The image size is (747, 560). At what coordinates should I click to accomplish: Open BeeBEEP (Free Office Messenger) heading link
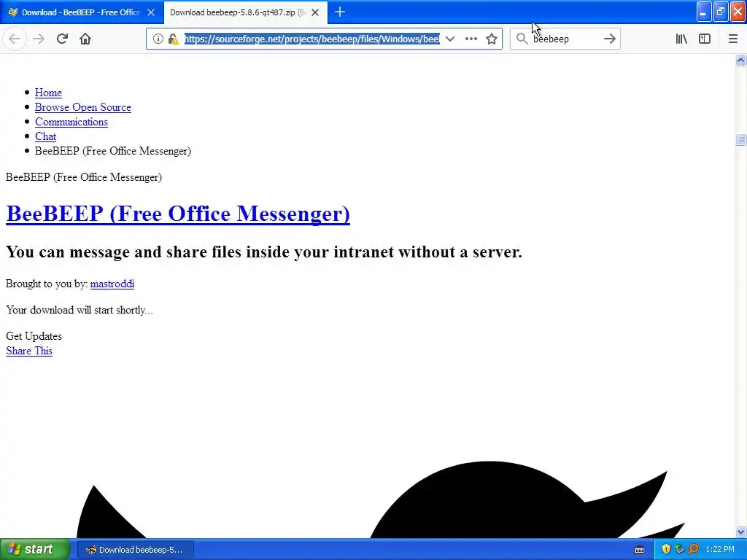tap(178, 214)
